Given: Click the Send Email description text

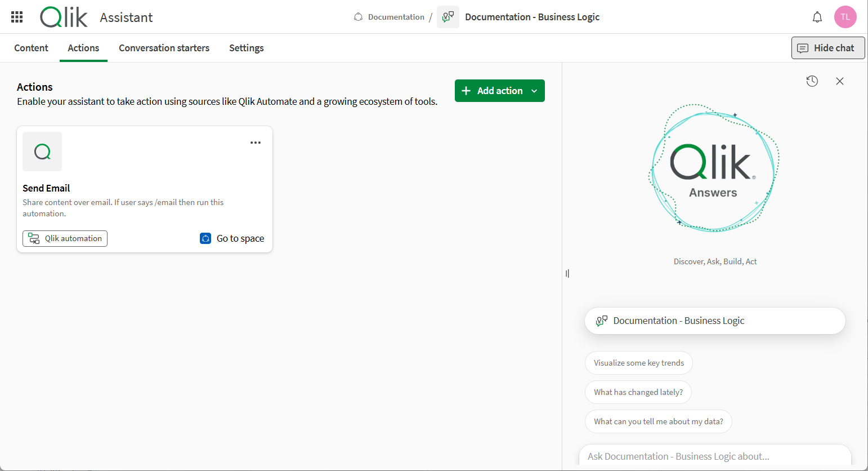Looking at the screenshot, I should 123,208.
